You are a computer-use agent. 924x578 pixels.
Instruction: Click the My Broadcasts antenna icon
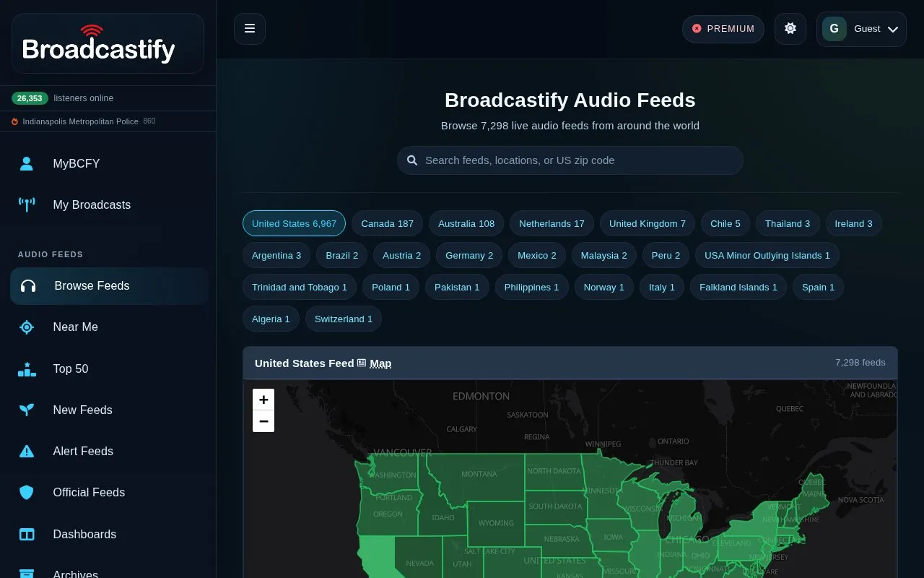(x=27, y=204)
